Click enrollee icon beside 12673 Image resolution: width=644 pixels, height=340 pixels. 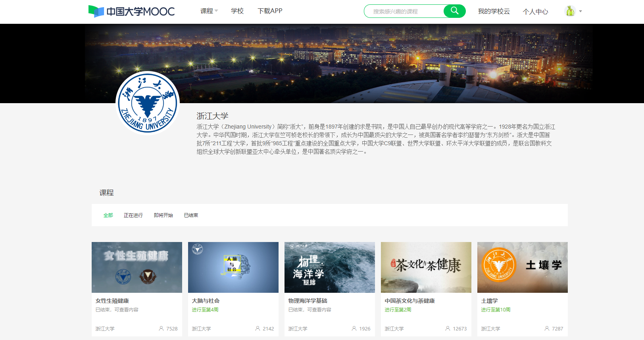[448, 328]
